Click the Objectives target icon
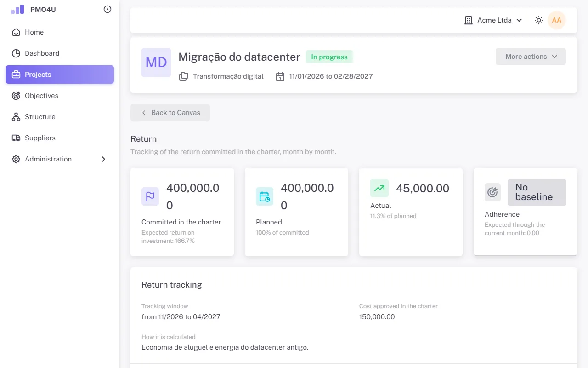The width and height of the screenshot is (588, 368). click(x=16, y=96)
